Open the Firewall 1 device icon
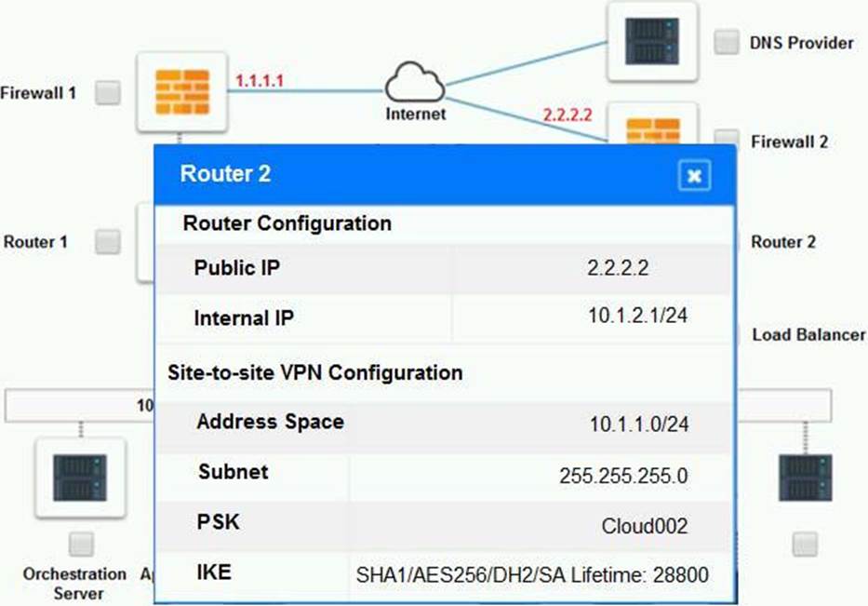This screenshot has width=868, height=606. pos(182,92)
